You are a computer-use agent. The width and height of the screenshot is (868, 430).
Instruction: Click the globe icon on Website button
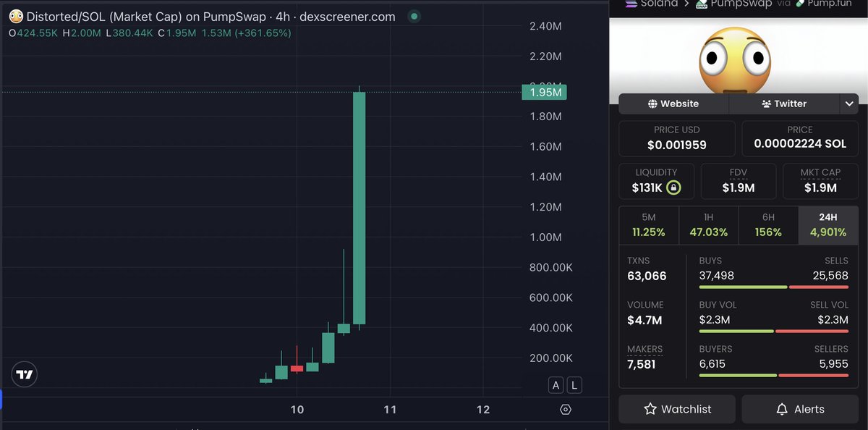point(653,104)
